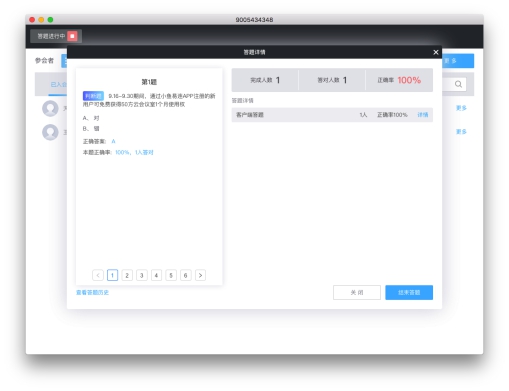509x391 pixels.
Task: Select question page 4
Action: [156, 275]
